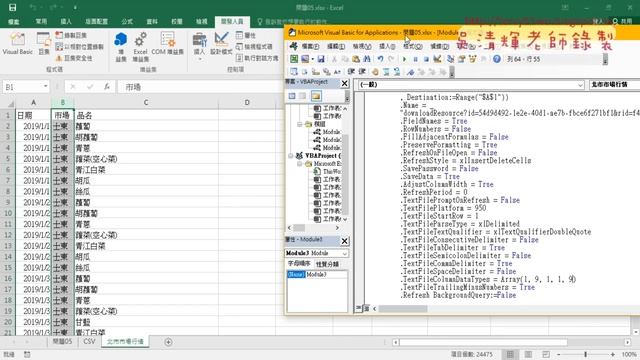The height and width of the screenshot is (360, 640).
Task: Toggle folders in project explorer
Action: click(316, 96)
